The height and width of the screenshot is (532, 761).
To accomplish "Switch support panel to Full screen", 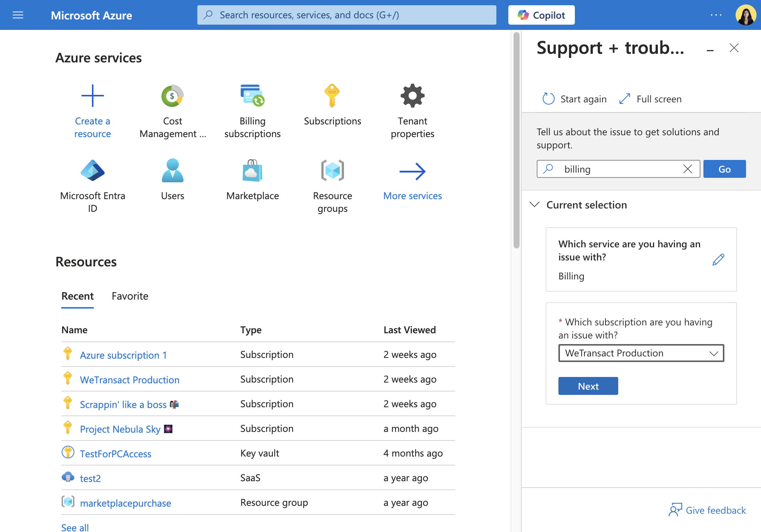I will point(650,99).
